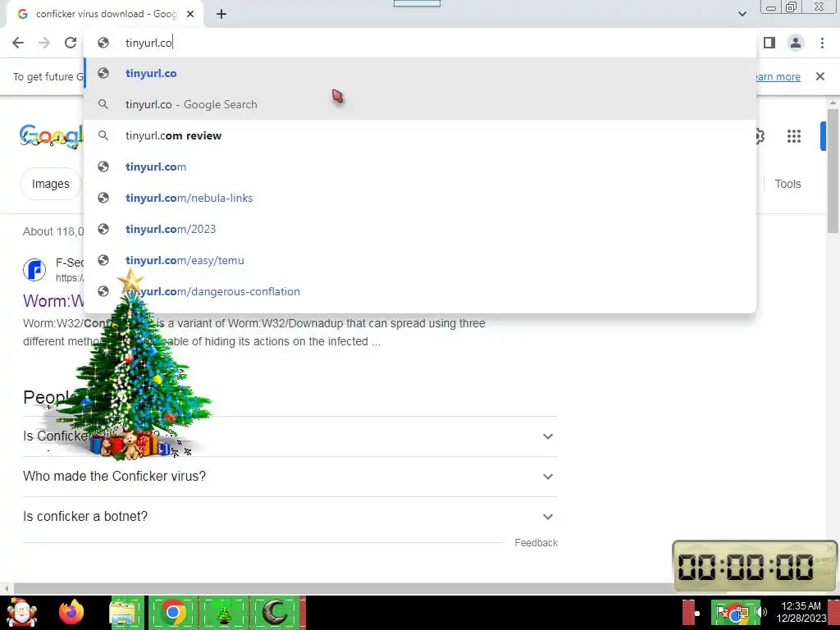Screen dimensions: 840x630
Task: Toggle the Chrome side panel
Action: [769, 43]
